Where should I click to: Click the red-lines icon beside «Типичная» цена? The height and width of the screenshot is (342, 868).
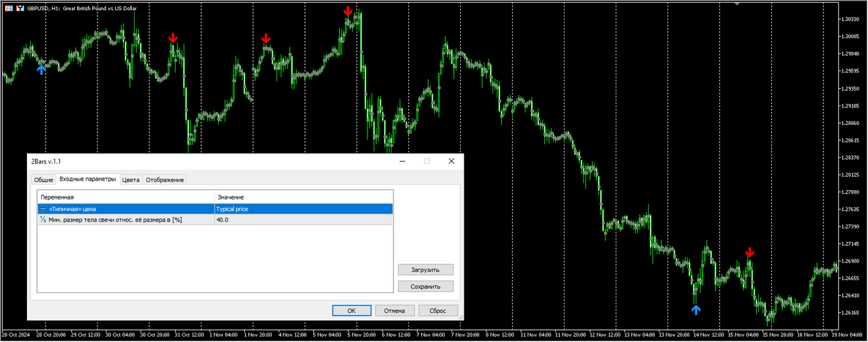tap(42, 209)
